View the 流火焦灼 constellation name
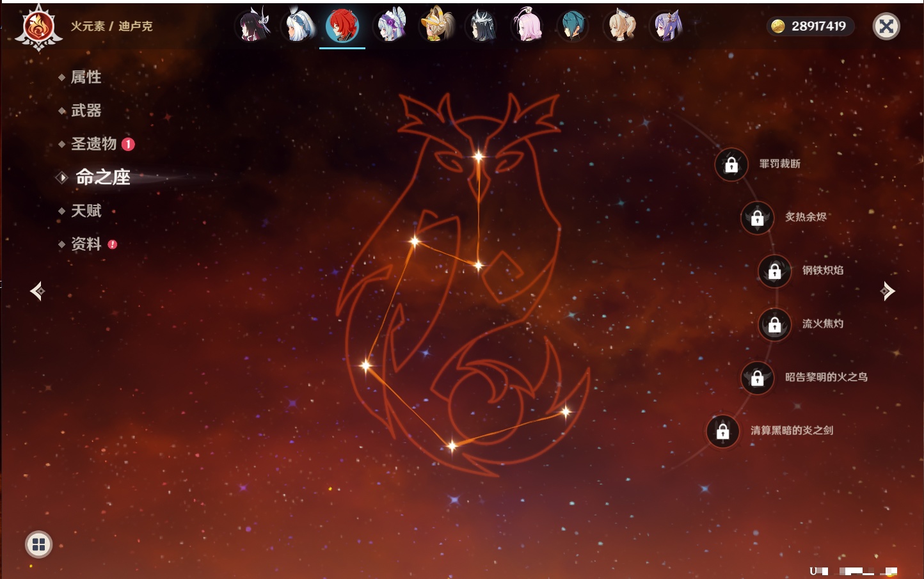The image size is (924, 579). [823, 324]
